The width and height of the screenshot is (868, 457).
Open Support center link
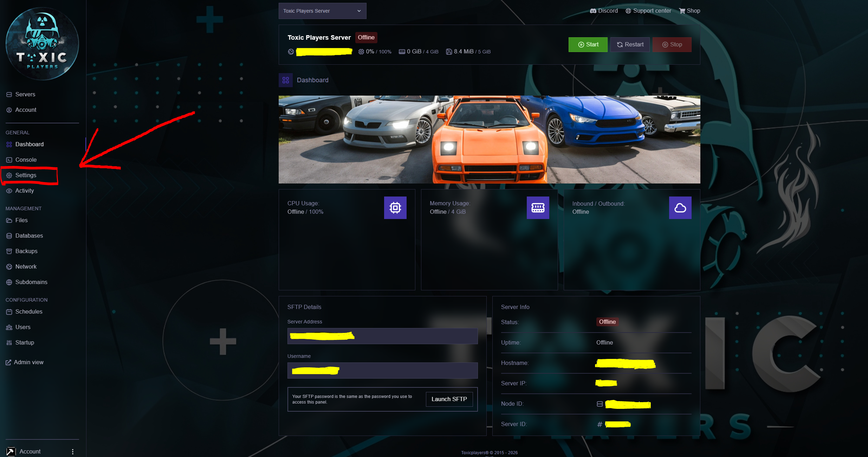click(x=648, y=11)
